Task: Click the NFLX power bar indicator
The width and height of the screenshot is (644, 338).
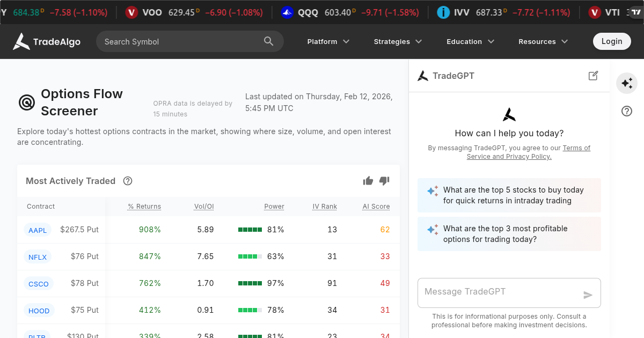Action: pyautogui.click(x=250, y=256)
